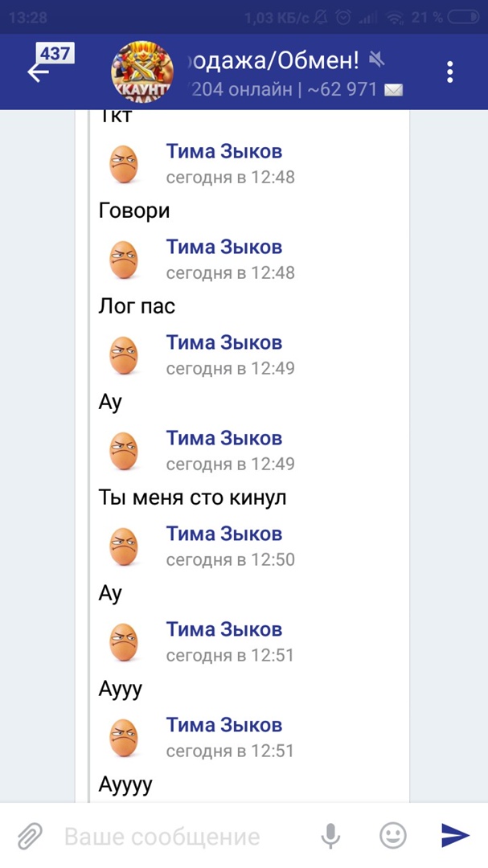Tap the back arrow with 437 badge

pos(40,71)
